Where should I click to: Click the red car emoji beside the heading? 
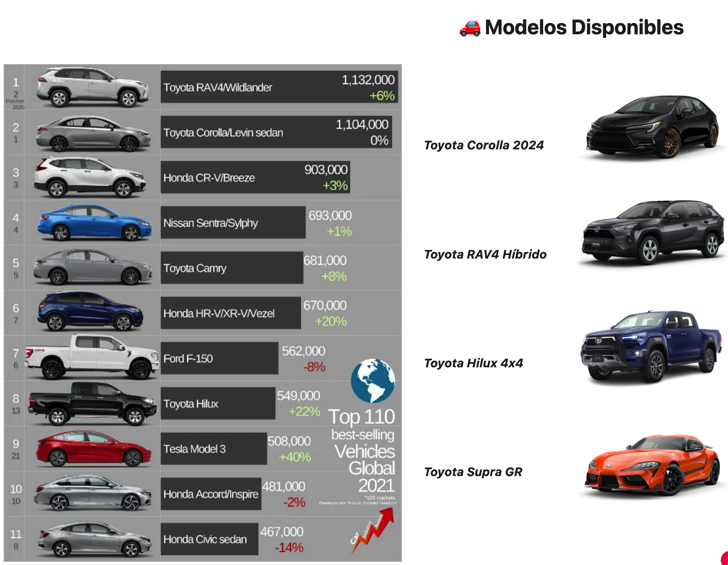(470, 28)
